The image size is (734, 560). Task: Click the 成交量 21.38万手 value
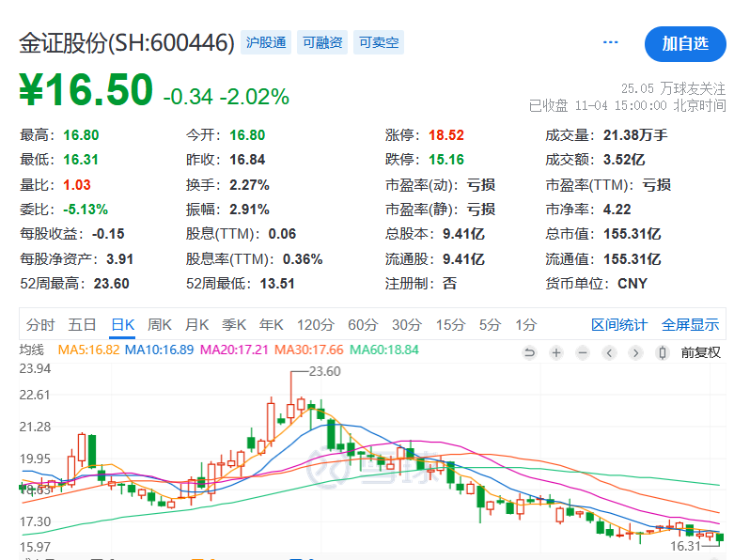coord(635,135)
